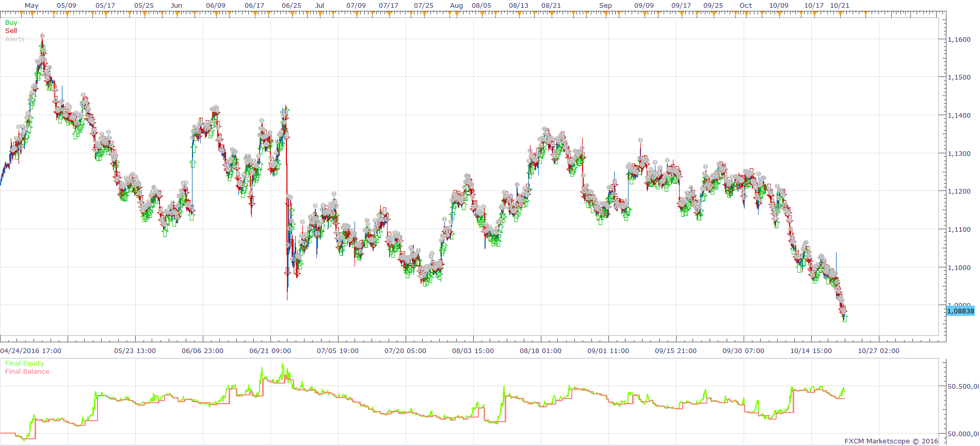Image resolution: width=980 pixels, height=446 pixels.
Task: Click the orange triangle marker under Sep
Action: click(x=605, y=14)
